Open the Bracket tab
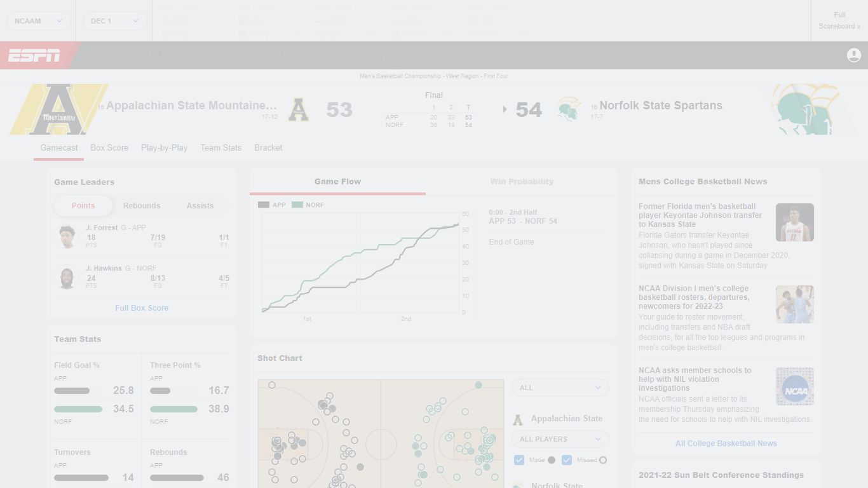 (x=268, y=148)
